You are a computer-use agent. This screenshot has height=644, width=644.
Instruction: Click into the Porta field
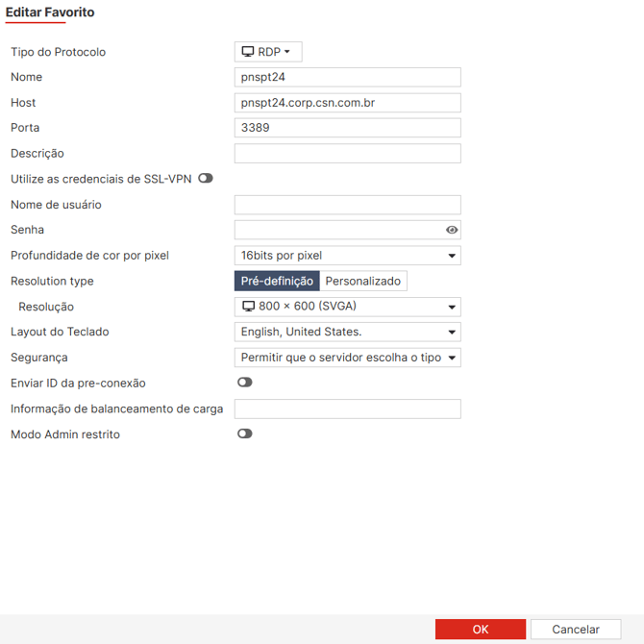[347, 128]
